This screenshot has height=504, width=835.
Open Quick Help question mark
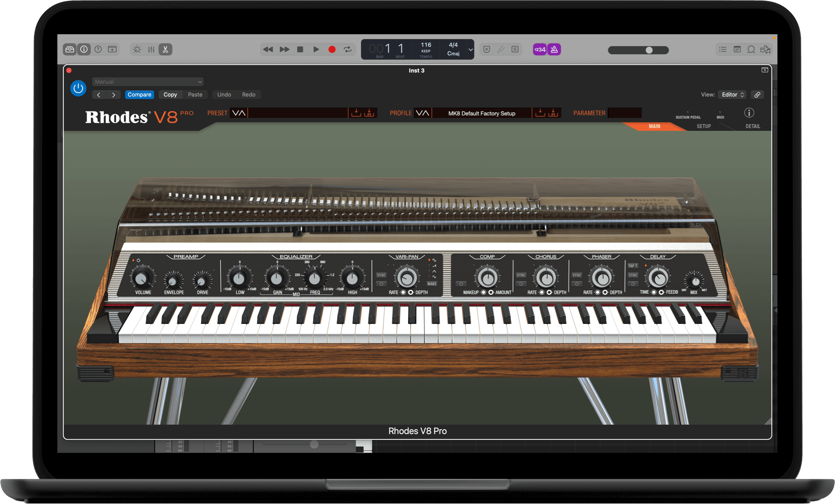point(98,49)
